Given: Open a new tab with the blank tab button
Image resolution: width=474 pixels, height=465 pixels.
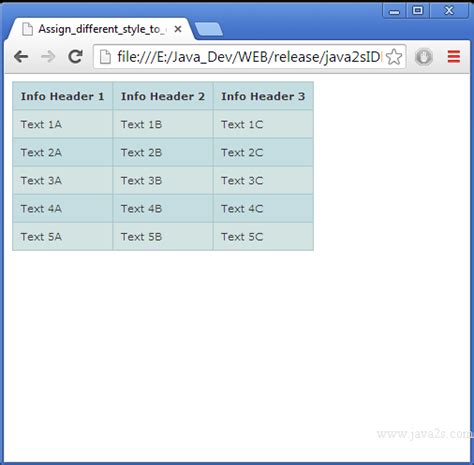Looking at the screenshot, I should pyautogui.click(x=209, y=29).
